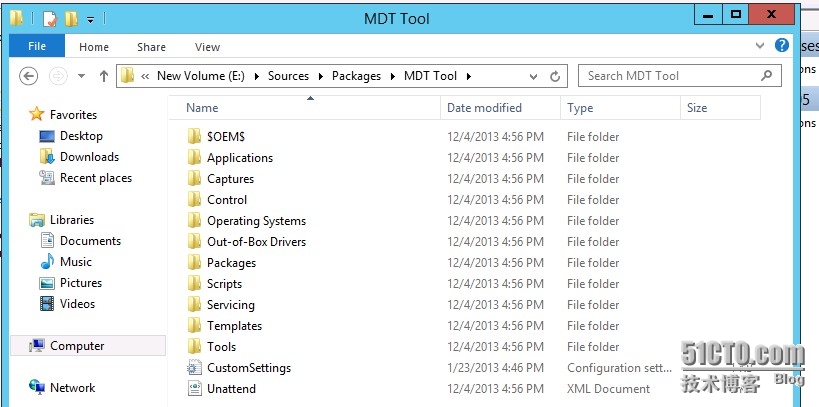This screenshot has height=407, width=819.
Task: Click the Packages breadcrumb in address bar
Action: [x=356, y=76]
